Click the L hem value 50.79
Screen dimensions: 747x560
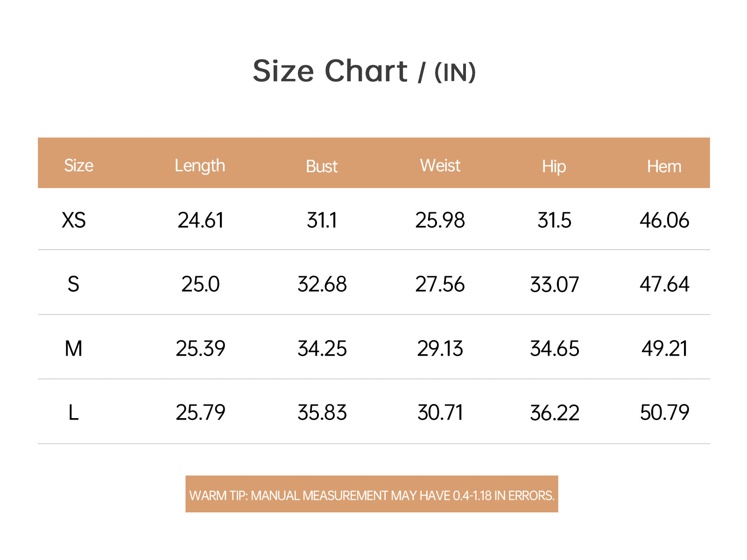coord(664,413)
